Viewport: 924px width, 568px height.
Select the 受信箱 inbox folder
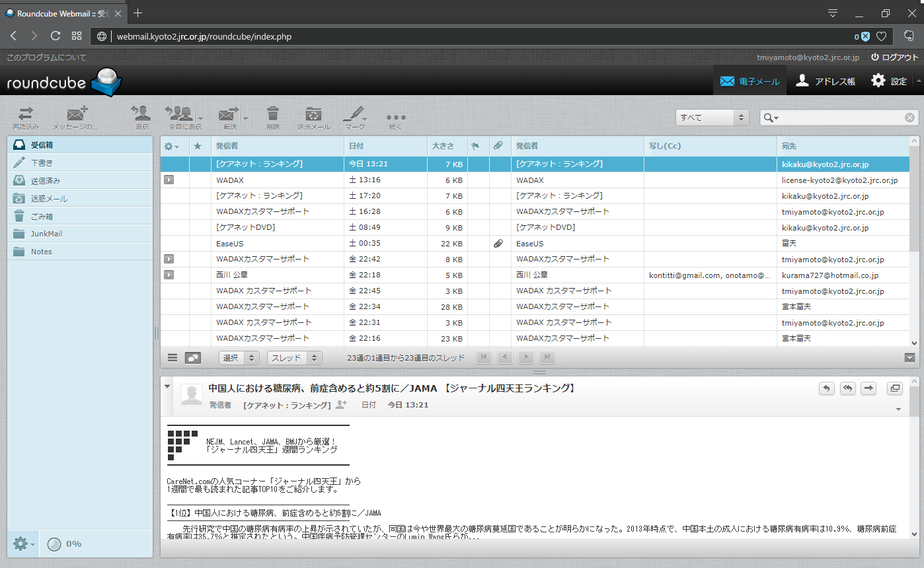pos(80,145)
